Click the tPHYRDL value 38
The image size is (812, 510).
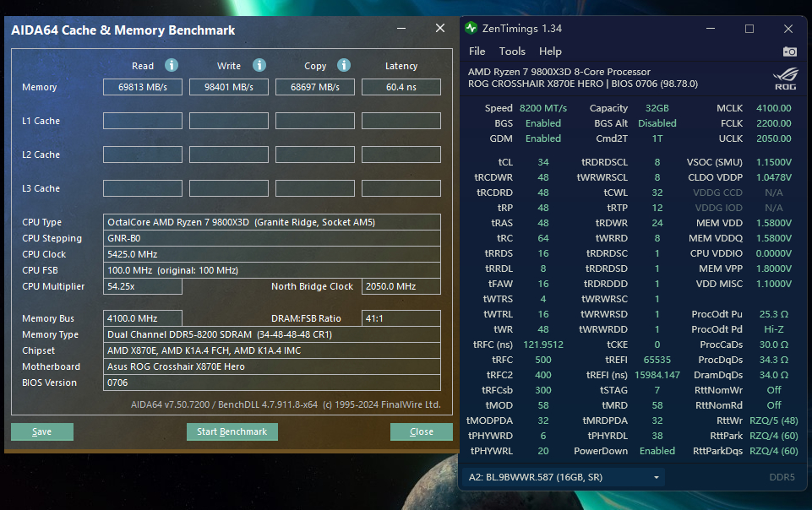click(657, 436)
